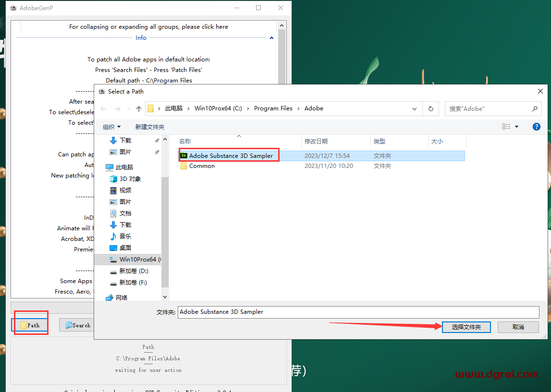
Task: Click the magnifier search icon
Action: click(x=535, y=109)
